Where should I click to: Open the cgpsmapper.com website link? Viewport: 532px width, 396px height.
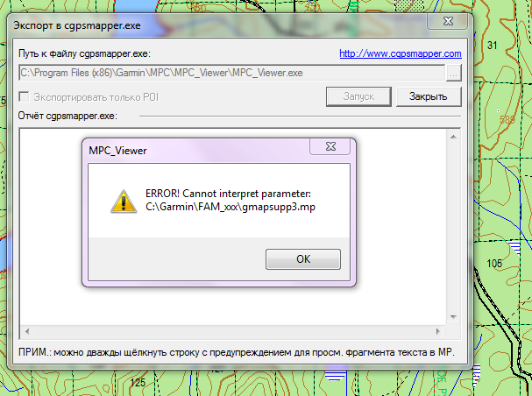(401, 53)
